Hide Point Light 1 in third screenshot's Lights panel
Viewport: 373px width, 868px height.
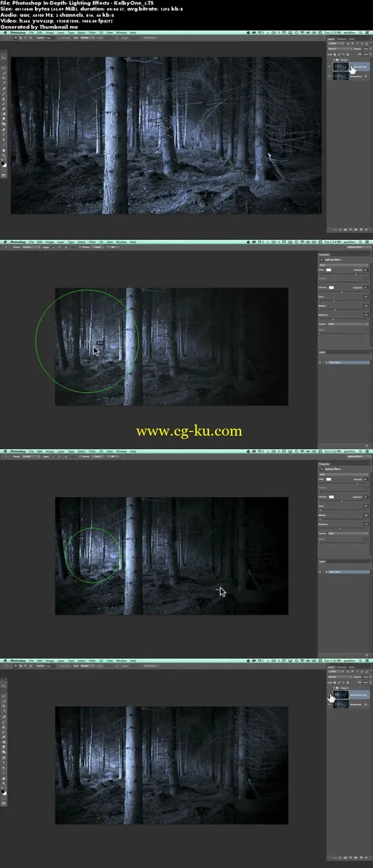pyautogui.click(x=320, y=572)
